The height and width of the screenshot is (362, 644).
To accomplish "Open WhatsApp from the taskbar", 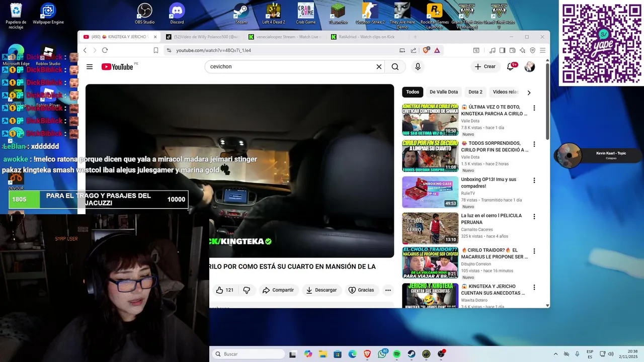I will (382, 354).
